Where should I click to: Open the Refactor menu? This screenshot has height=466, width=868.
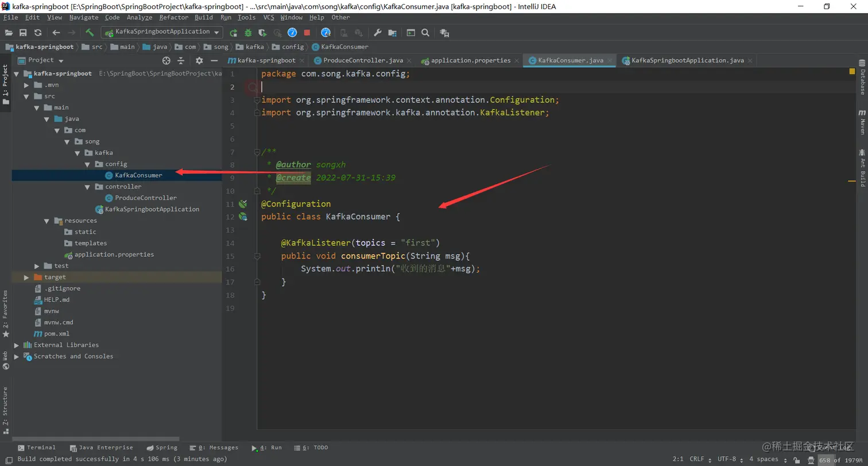coord(174,18)
